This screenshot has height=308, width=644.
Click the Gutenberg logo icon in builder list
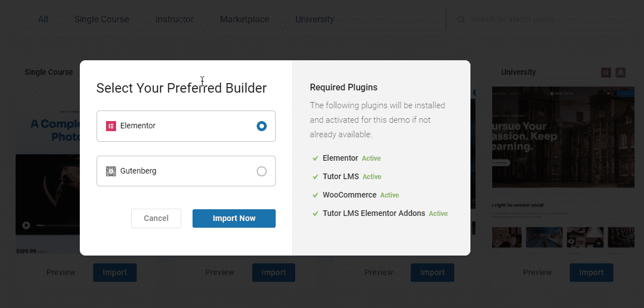(111, 171)
